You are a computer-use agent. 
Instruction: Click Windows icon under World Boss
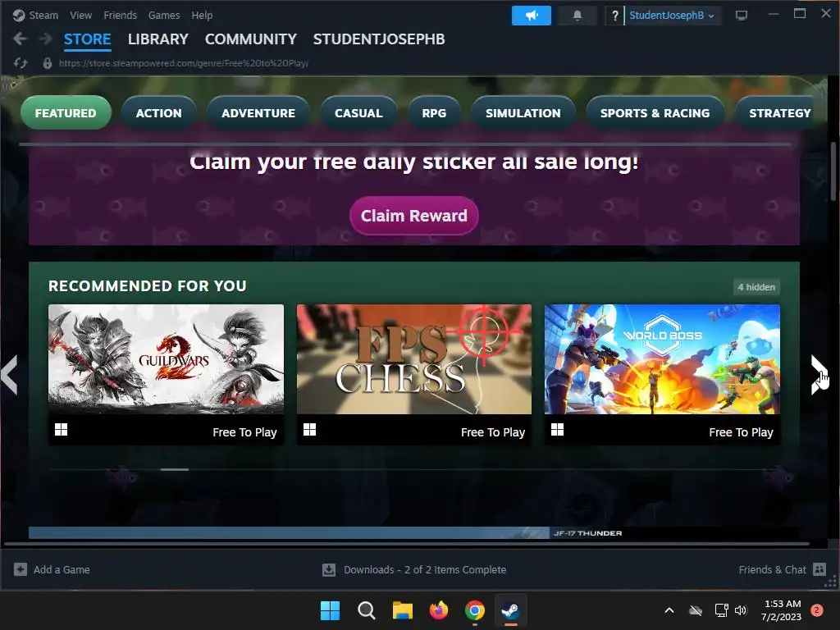coord(557,430)
